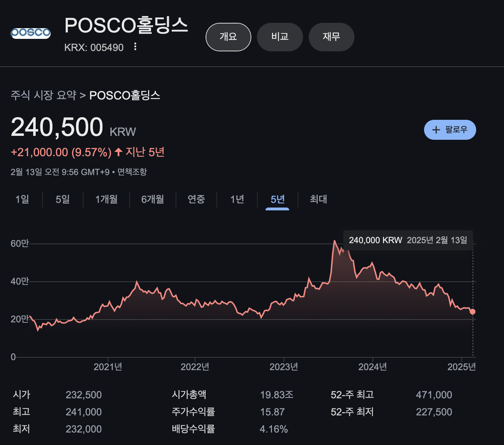
Task: Click the 2025년 axis label
Action: (462, 367)
